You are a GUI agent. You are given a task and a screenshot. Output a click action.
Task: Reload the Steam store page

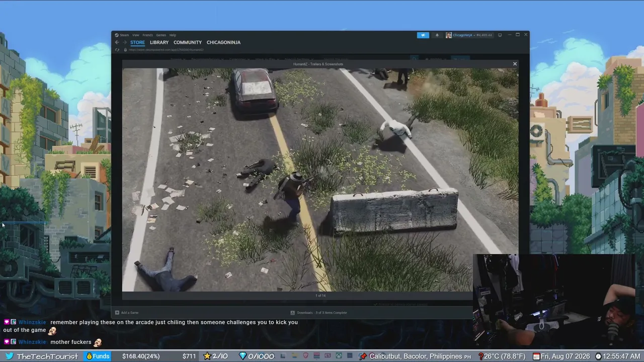point(117,50)
